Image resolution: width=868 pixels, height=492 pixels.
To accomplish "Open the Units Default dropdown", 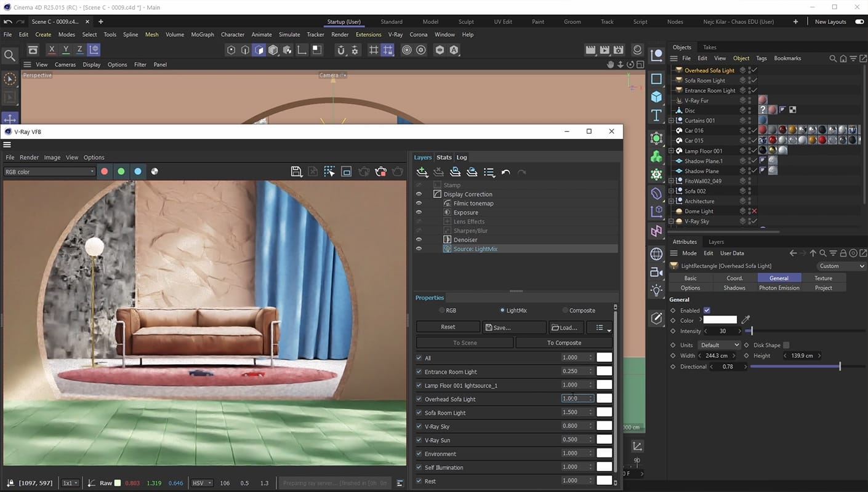I will coord(718,345).
